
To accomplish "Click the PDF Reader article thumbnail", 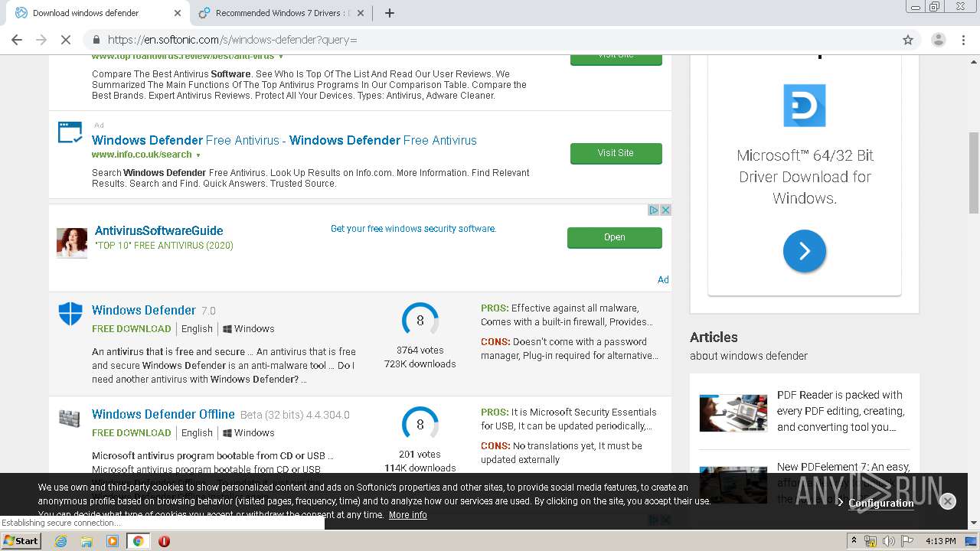I will (x=733, y=413).
